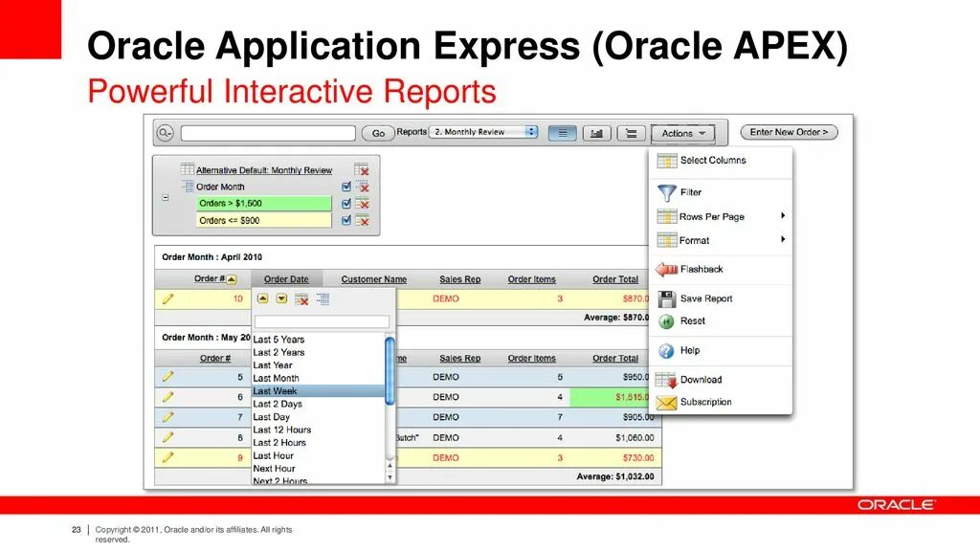This screenshot has height=551, width=980.
Task: Collapse the report settings panel
Action: click(166, 197)
